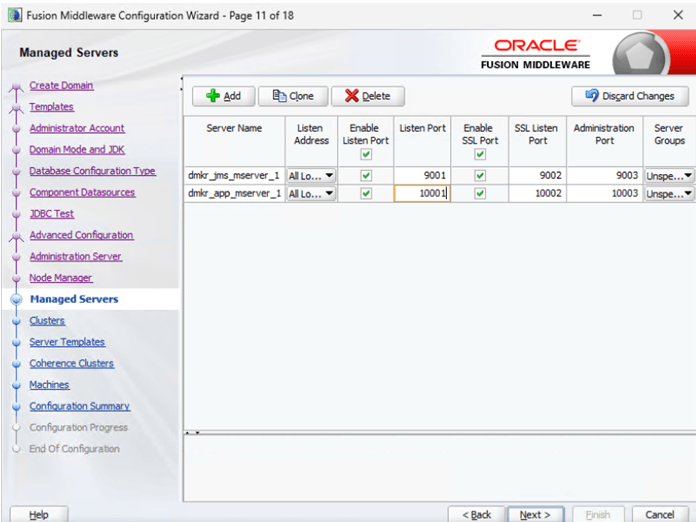The height and width of the screenshot is (522, 696).
Task: Go to Templates step
Action: (x=51, y=107)
